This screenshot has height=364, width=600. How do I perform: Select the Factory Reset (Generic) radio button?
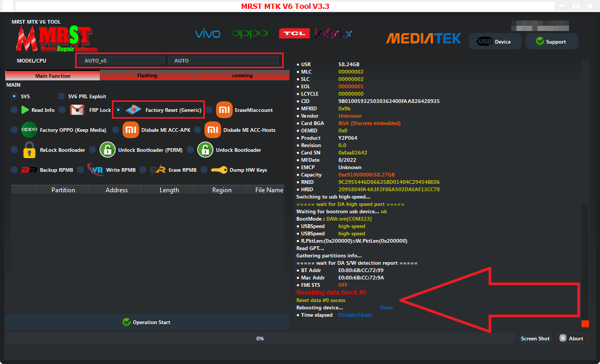click(x=119, y=110)
